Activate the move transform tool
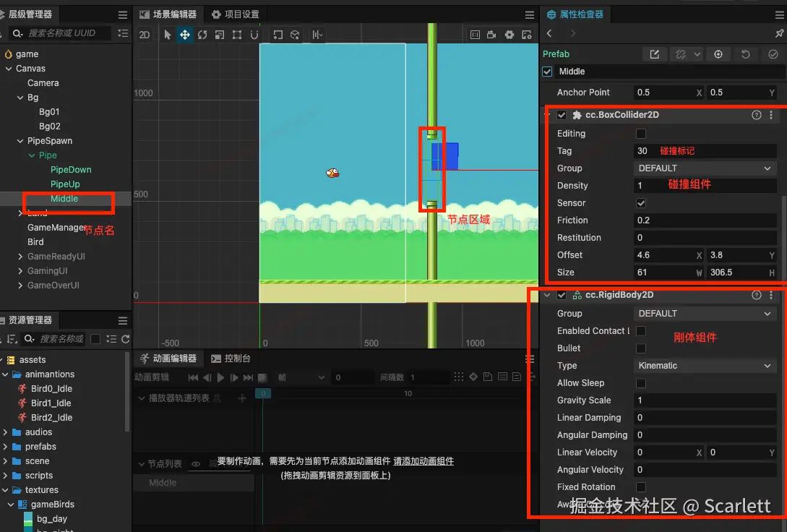This screenshot has width=787, height=532. 185,35
